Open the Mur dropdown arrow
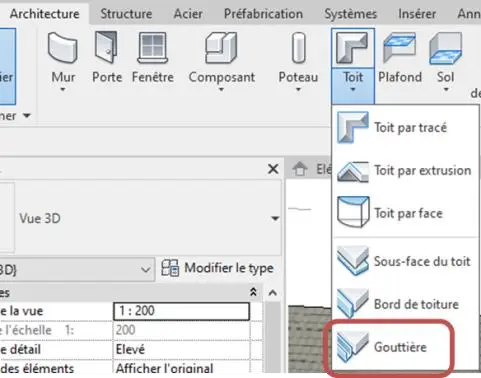Screen dimensions: 481x378 coord(63,89)
